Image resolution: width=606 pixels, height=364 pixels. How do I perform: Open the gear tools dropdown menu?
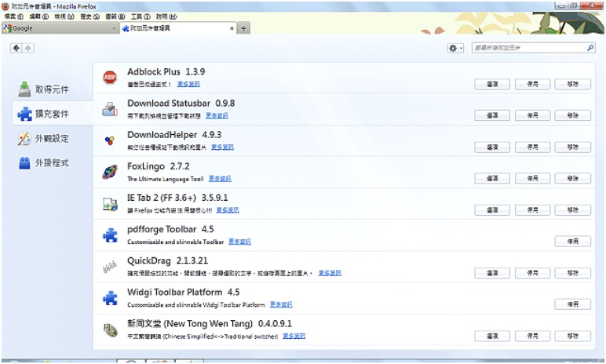coord(455,48)
